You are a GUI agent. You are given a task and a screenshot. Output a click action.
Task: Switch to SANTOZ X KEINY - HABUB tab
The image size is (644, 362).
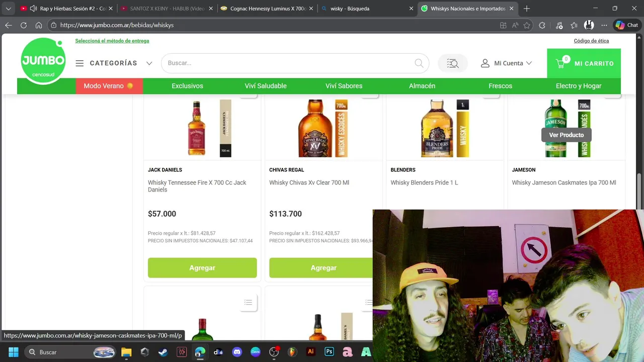click(x=166, y=9)
